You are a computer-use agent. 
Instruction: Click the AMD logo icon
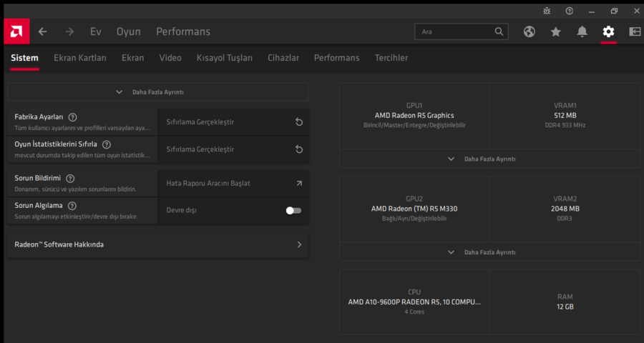(16, 31)
